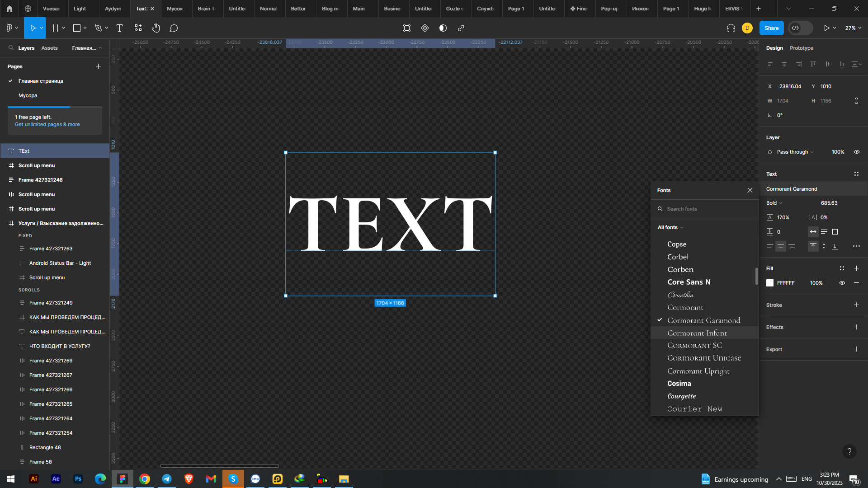Click the Create link icon in toolbar
This screenshot has width=868, height=488.
461,28
